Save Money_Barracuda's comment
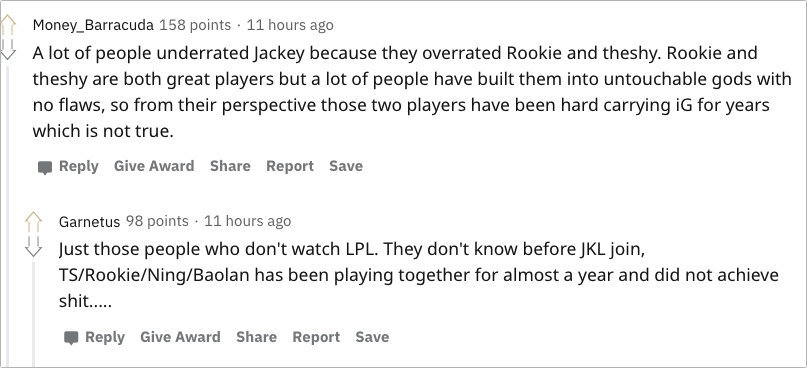This screenshot has height=368, width=807. (x=346, y=166)
